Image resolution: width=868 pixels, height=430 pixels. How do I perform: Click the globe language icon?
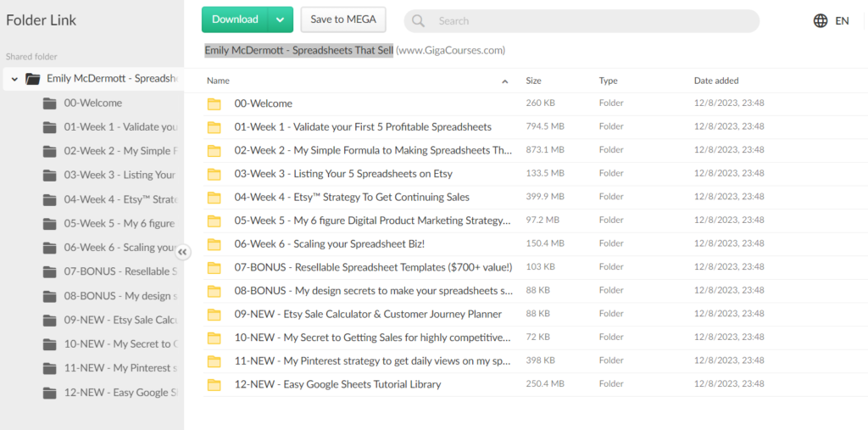821,21
